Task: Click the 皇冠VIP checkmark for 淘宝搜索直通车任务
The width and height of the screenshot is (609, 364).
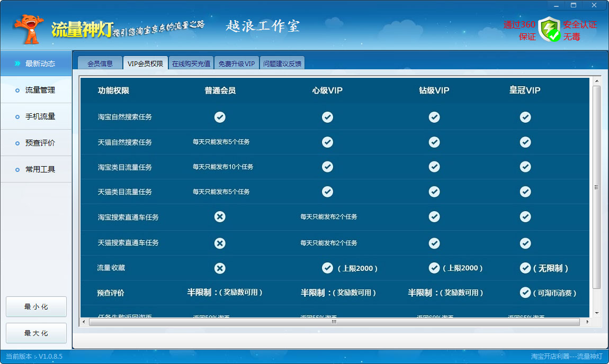Action: pos(525,216)
